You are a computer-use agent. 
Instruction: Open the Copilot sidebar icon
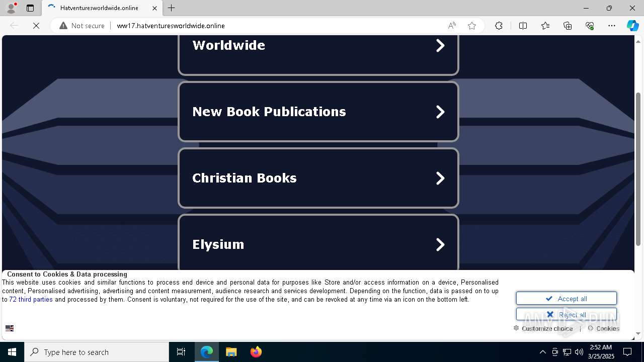[632, 26]
